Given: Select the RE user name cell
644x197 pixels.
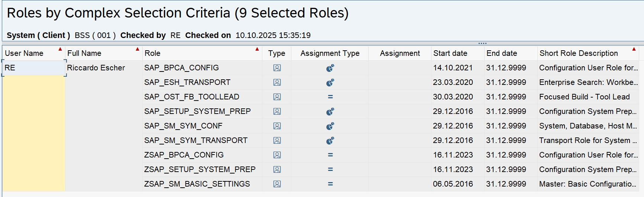Looking at the screenshot, I should tap(33, 68).
